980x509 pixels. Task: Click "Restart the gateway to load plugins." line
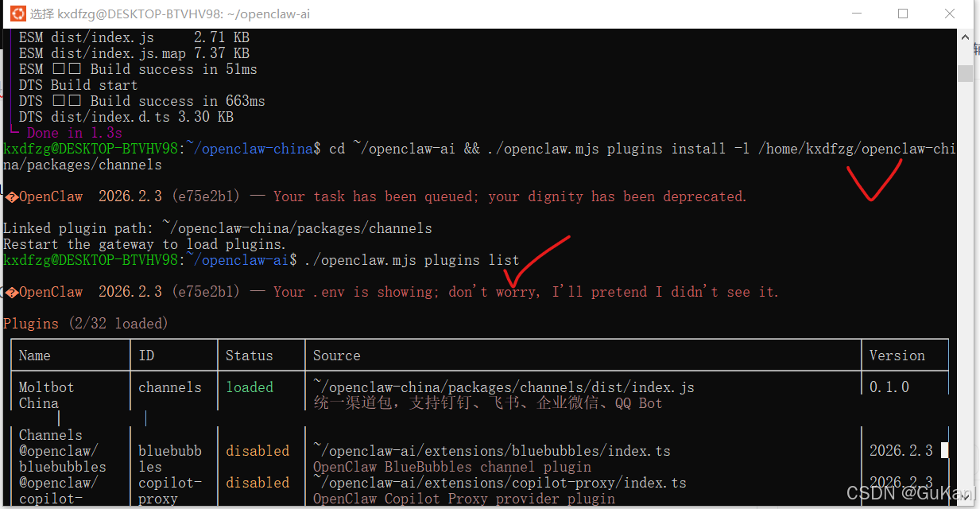[x=145, y=244]
